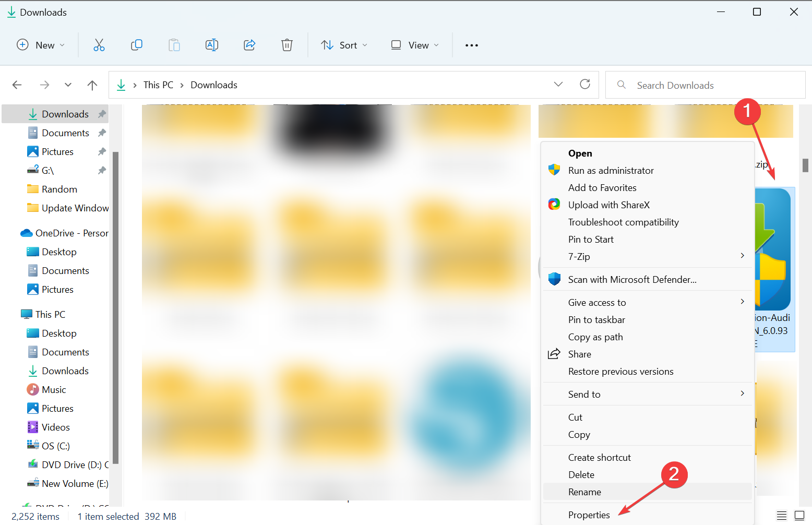The height and width of the screenshot is (525, 812).
Task: Open the Sort dropdown
Action: (x=344, y=45)
